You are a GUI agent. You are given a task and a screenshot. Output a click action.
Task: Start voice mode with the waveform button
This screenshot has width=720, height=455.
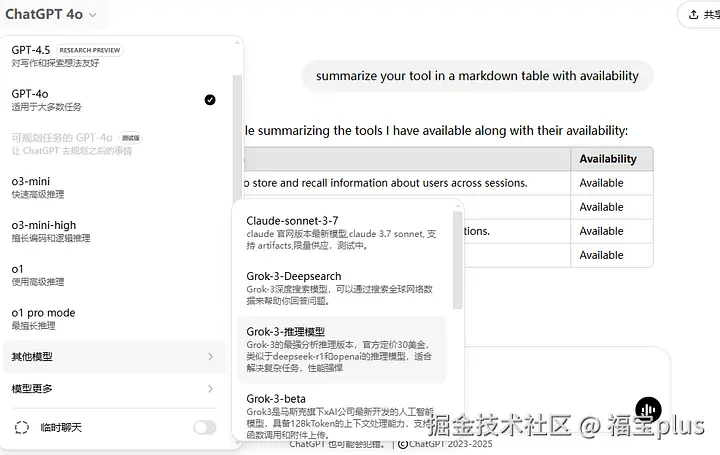648,410
